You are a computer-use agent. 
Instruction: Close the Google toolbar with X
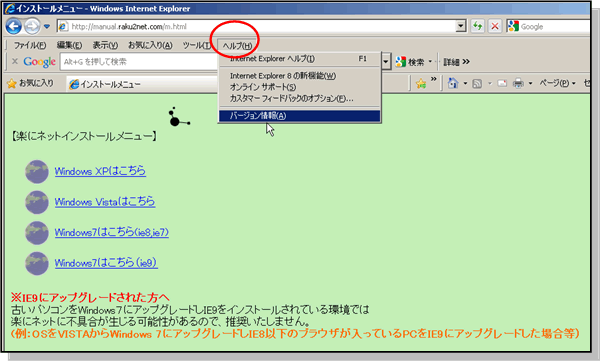pos(15,61)
